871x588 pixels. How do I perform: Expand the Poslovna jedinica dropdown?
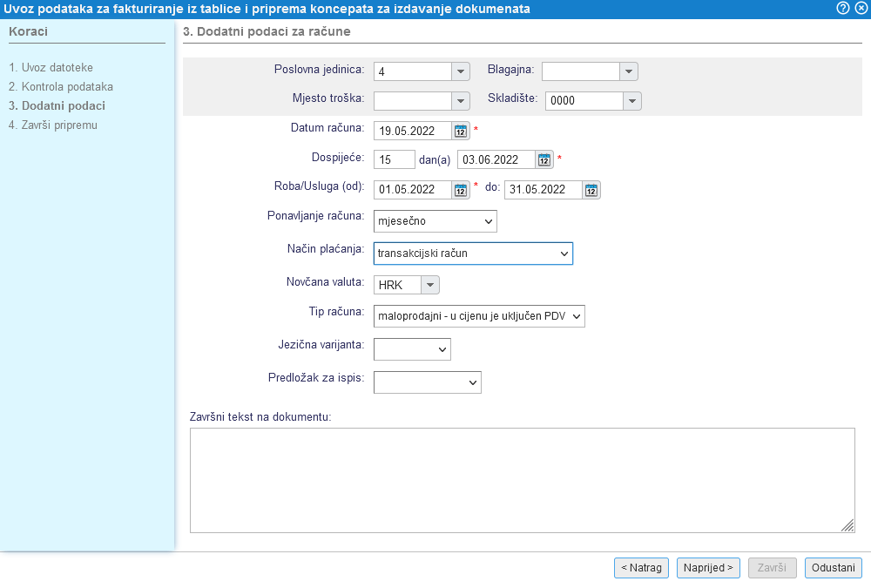[x=461, y=71]
